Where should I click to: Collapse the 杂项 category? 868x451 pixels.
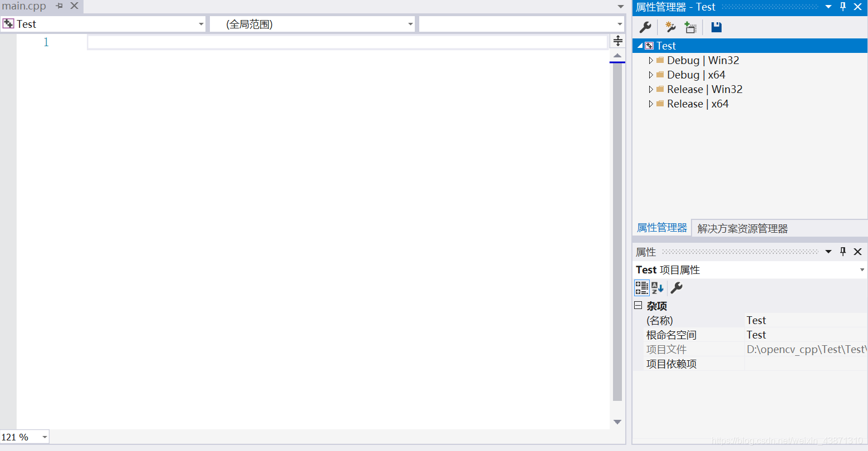(x=638, y=305)
